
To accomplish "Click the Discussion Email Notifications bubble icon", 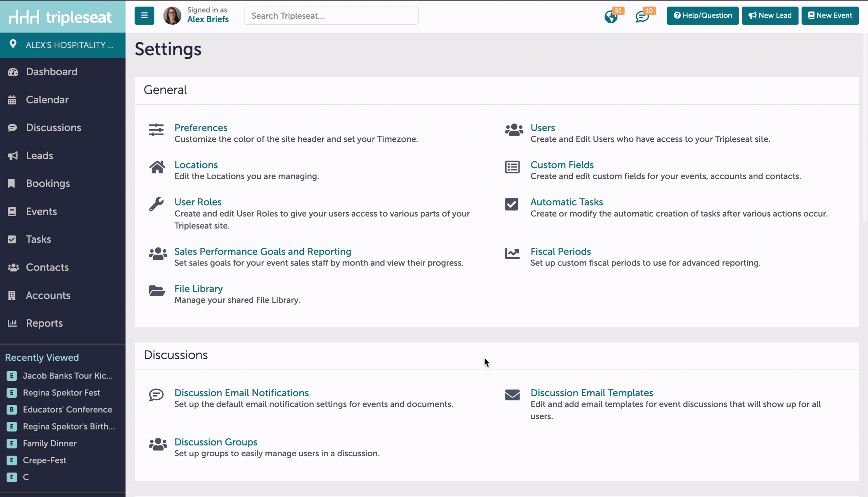I will pyautogui.click(x=156, y=395).
